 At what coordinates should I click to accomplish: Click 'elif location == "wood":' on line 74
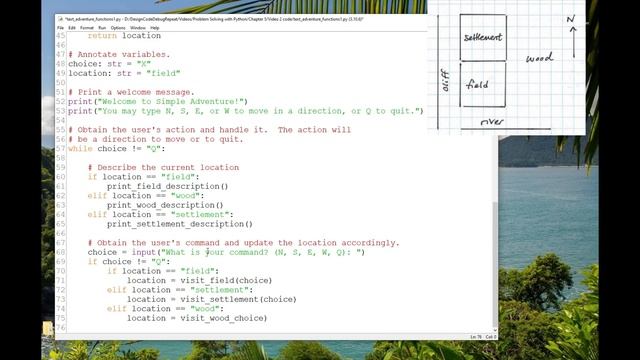point(165,309)
